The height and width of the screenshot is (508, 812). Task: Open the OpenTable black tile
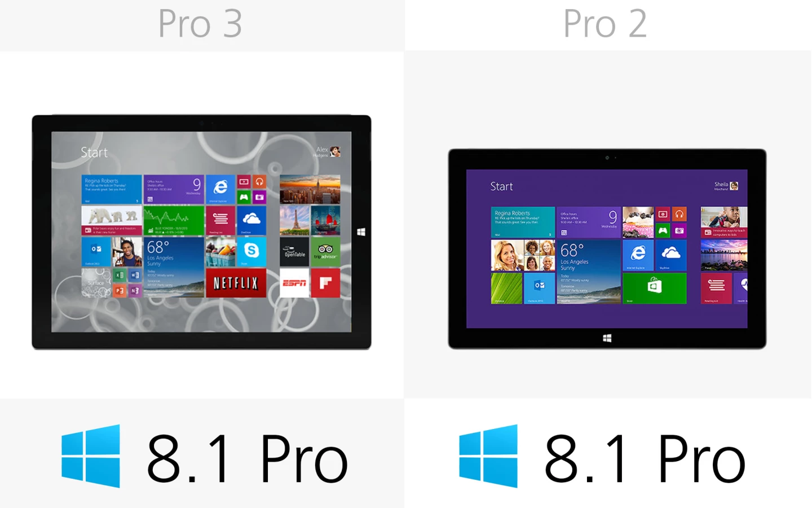(294, 252)
